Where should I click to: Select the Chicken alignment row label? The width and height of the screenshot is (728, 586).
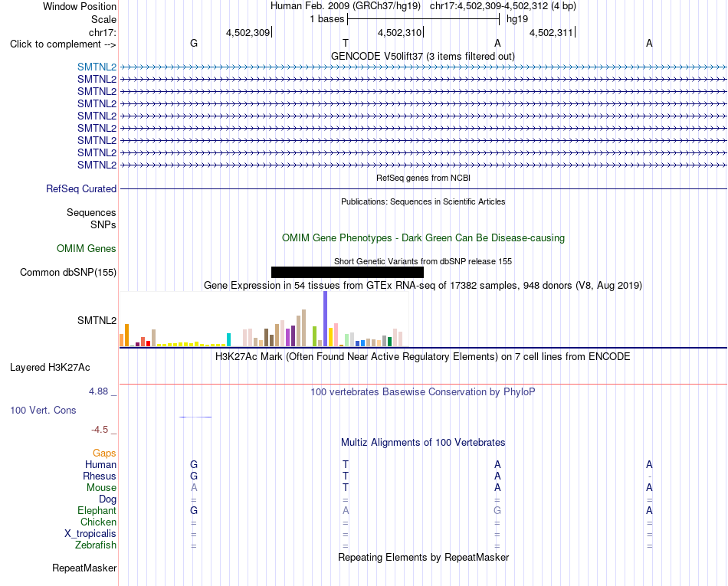[x=98, y=522]
